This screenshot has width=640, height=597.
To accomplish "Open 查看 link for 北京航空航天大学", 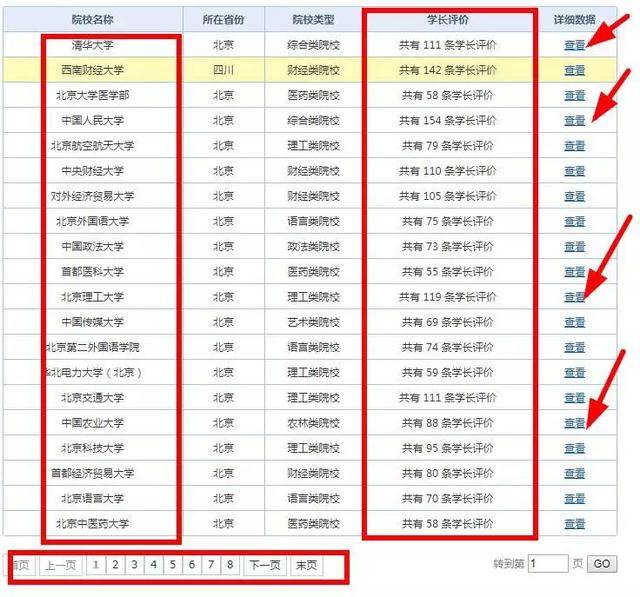I will coord(574,146).
